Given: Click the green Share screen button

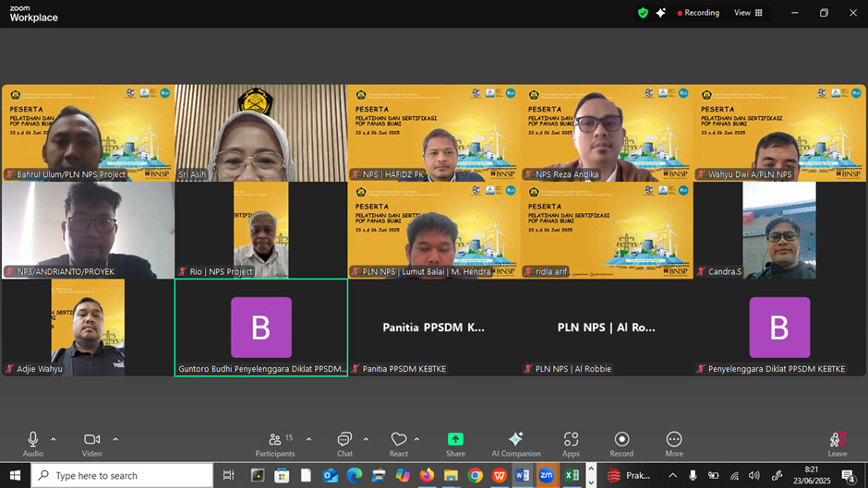Looking at the screenshot, I should click(455, 445).
